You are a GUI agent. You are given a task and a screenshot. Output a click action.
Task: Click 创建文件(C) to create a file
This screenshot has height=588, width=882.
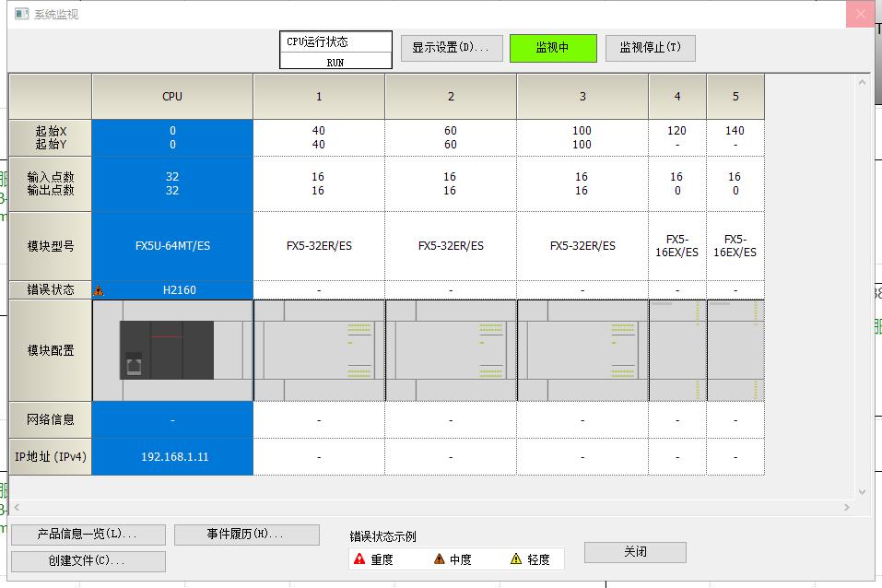pyautogui.click(x=86, y=560)
